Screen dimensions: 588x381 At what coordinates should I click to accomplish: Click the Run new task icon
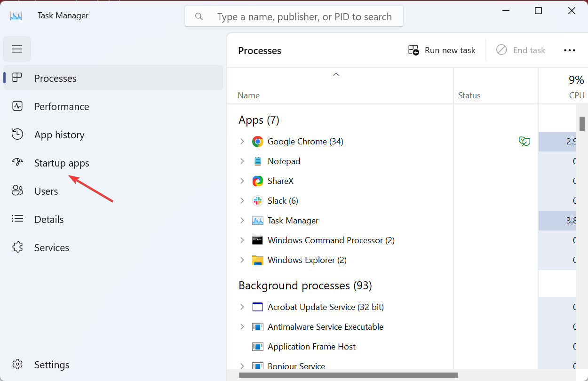(413, 50)
